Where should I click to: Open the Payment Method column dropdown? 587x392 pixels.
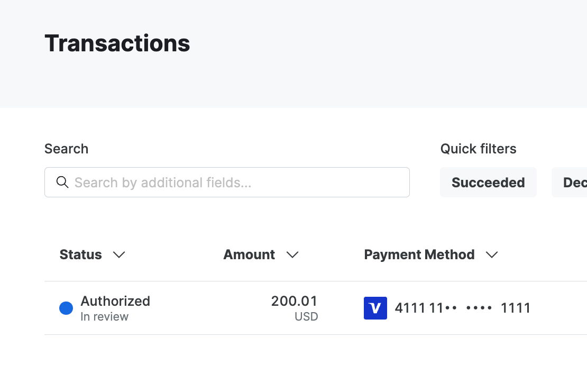(x=492, y=255)
